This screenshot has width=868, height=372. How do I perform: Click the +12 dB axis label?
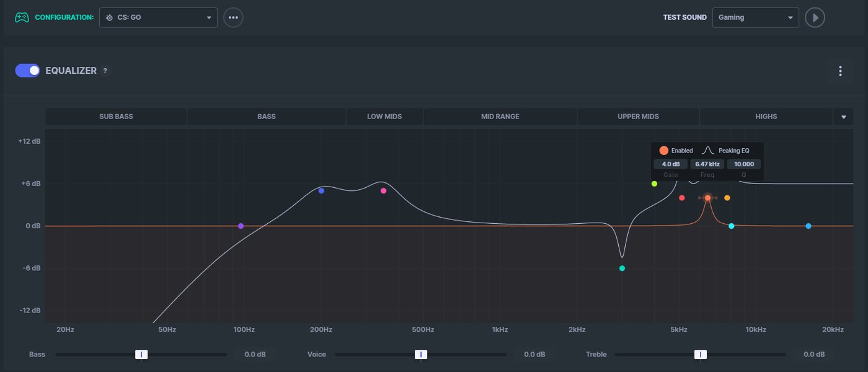pyautogui.click(x=29, y=141)
